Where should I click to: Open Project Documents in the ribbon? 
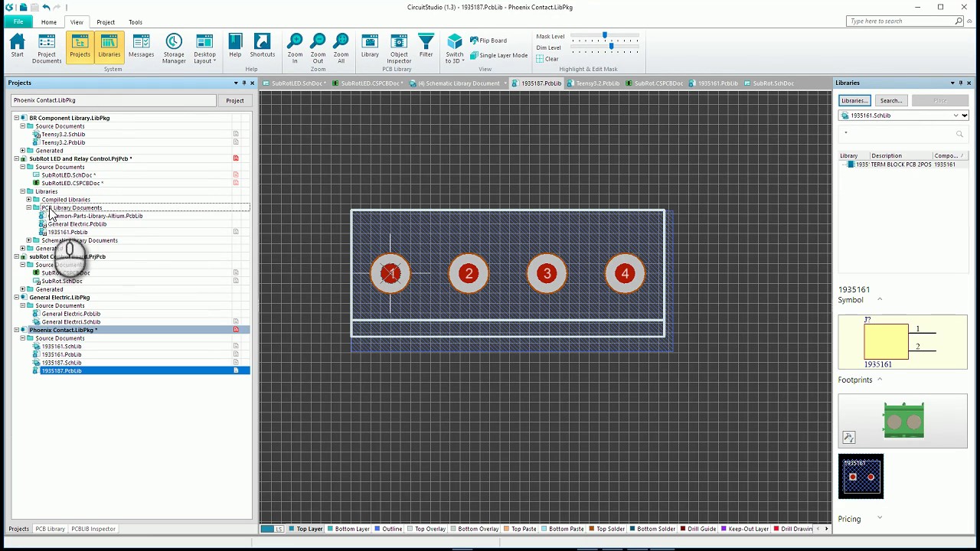click(x=47, y=47)
